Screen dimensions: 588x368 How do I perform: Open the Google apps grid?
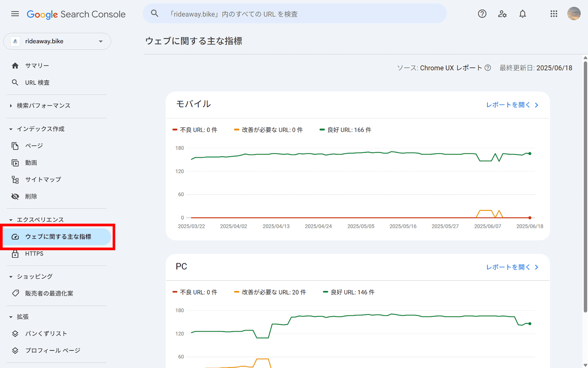pos(553,14)
